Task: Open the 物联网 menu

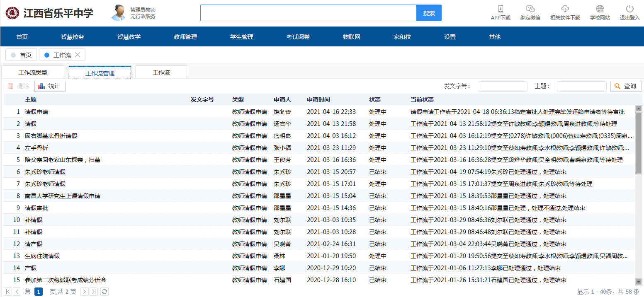Action: click(x=351, y=37)
